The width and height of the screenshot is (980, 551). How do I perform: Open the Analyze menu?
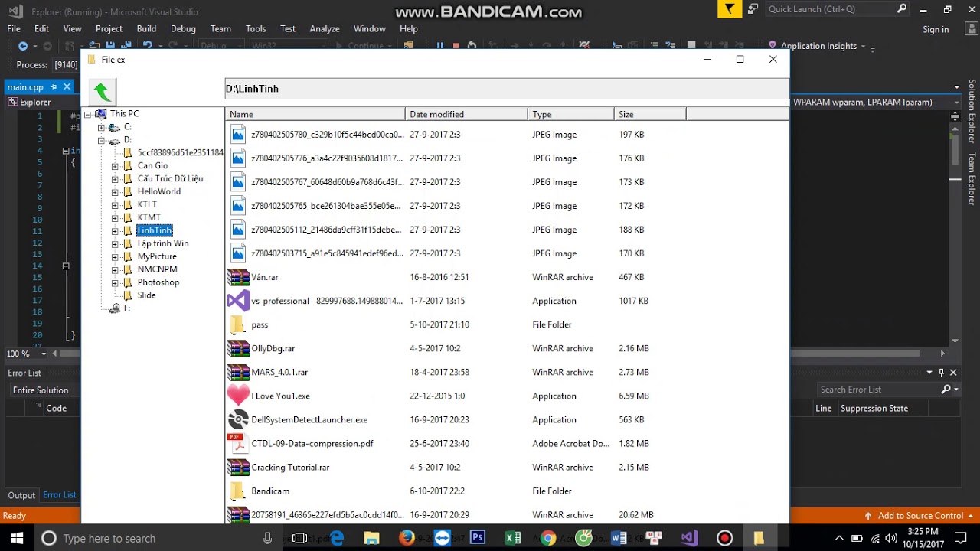click(x=325, y=28)
